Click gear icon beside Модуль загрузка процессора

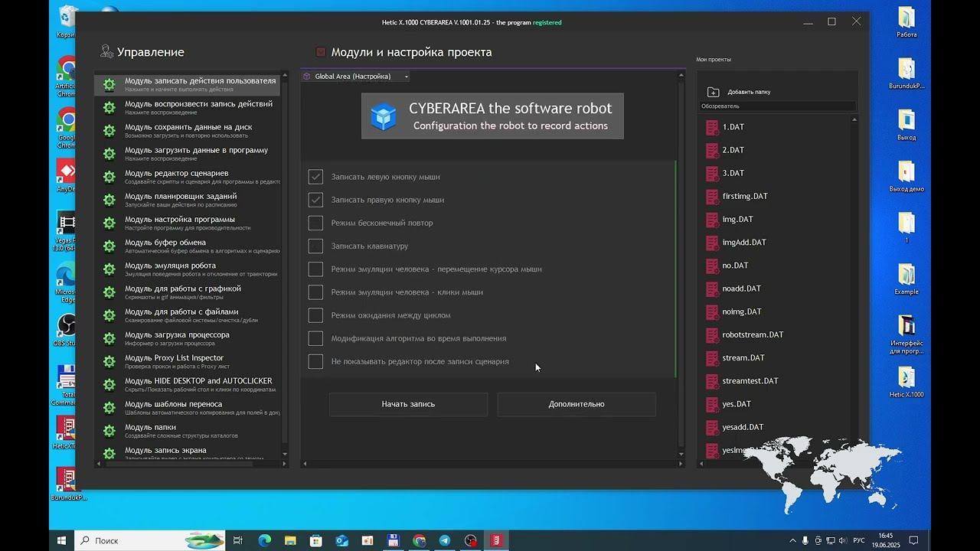click(109, 338)
